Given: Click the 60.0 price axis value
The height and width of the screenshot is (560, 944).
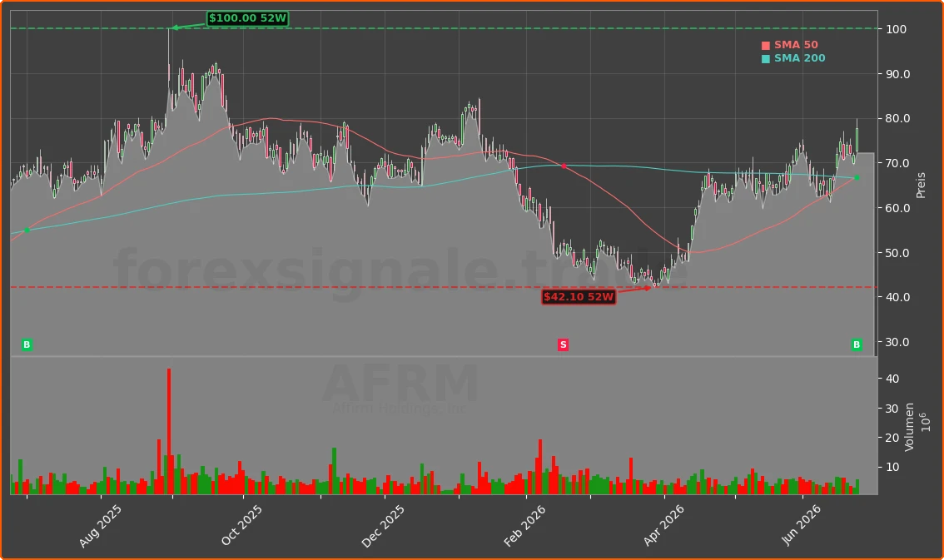Looking at the screenshot, I should tap(897, 208).
